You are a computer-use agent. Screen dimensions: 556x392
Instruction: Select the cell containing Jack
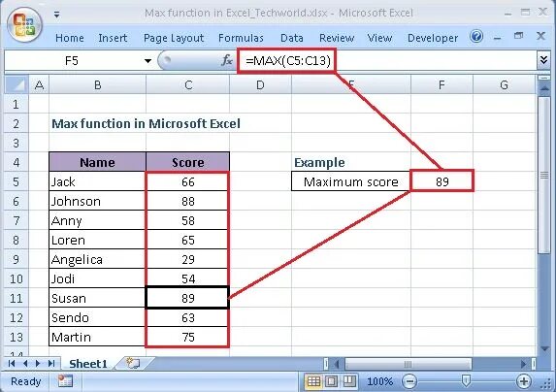click(x=97, y=181)
